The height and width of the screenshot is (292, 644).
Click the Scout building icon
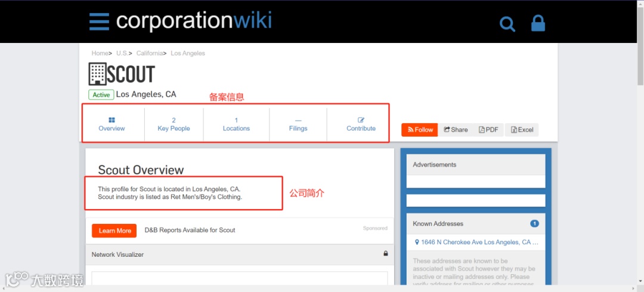coord(97,74)
